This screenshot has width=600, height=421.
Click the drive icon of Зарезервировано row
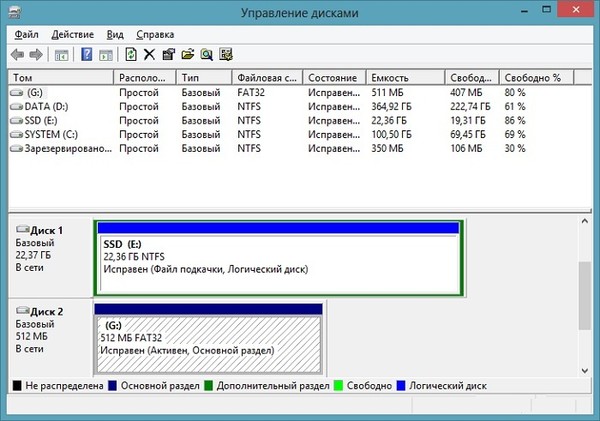[16, 148]
